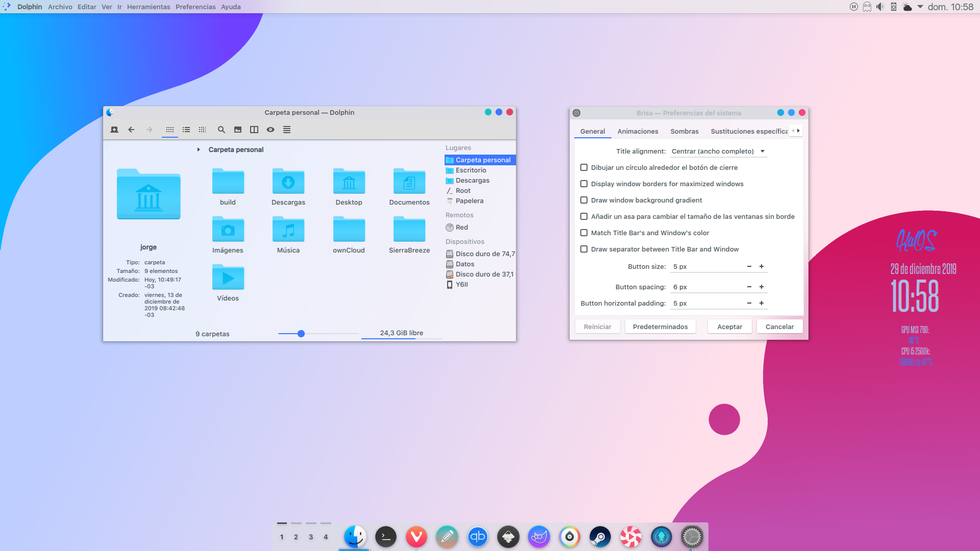This screenshot has height=551, width=980.
Task: Open the search tool in Dolphin
Action: point(222,130)
